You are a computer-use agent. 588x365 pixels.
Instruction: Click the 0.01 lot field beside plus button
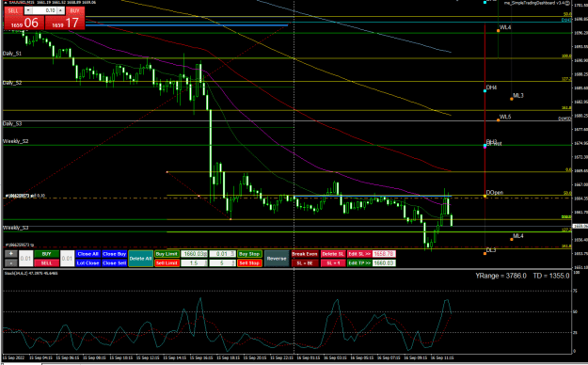pyautogui.click(x=26, y=259)
